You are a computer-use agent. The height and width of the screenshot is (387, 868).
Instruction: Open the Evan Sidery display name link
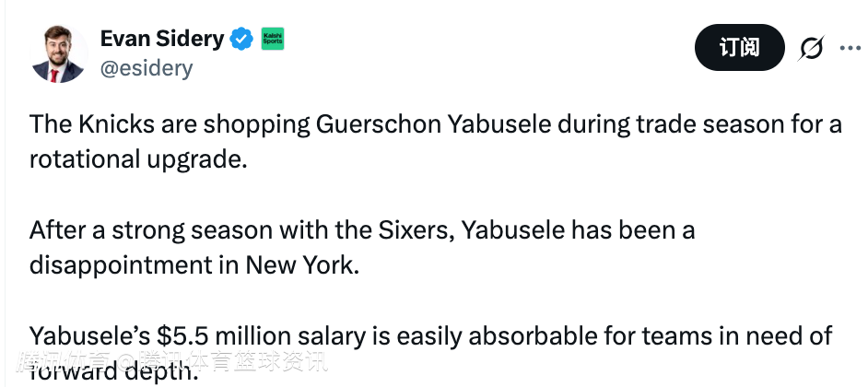click(162, 39)
